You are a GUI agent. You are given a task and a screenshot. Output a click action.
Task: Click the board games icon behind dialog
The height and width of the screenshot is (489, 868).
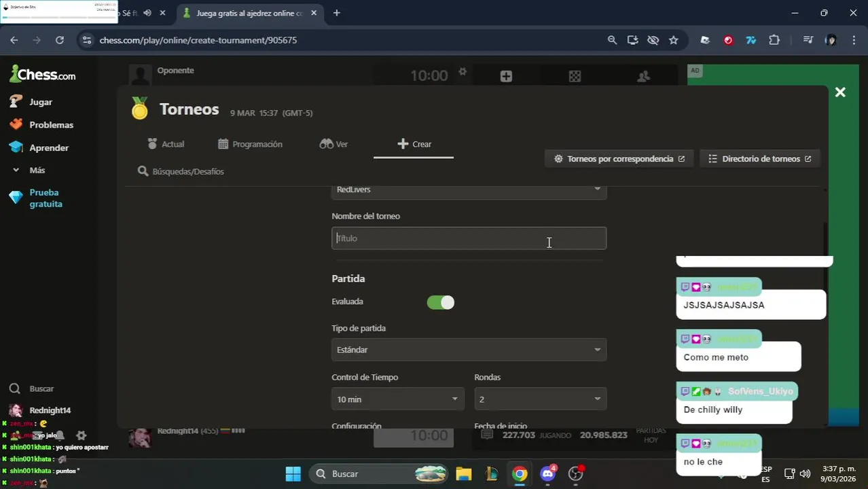pos(575,76)
